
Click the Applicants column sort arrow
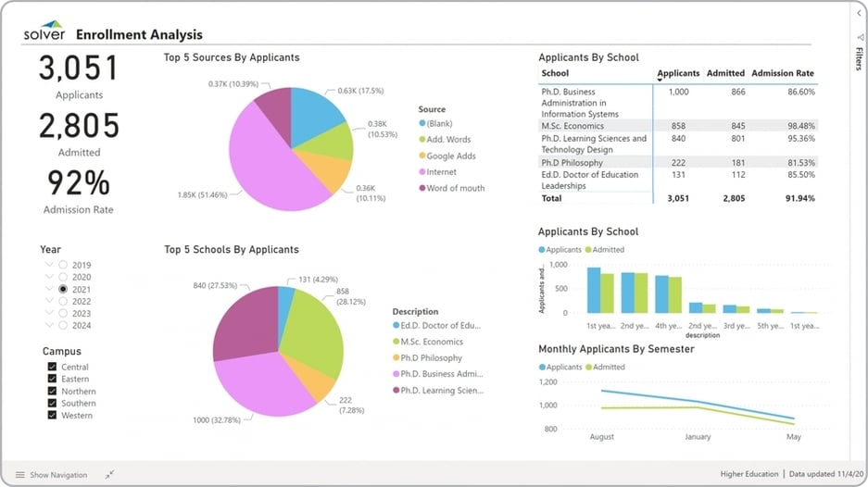coord(660,81)
